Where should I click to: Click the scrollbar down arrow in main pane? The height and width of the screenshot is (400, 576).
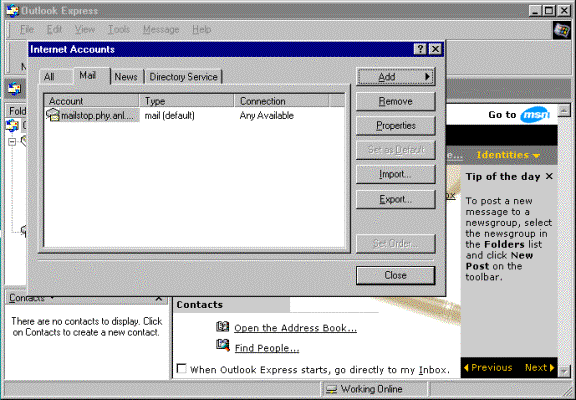pos(564,371)
